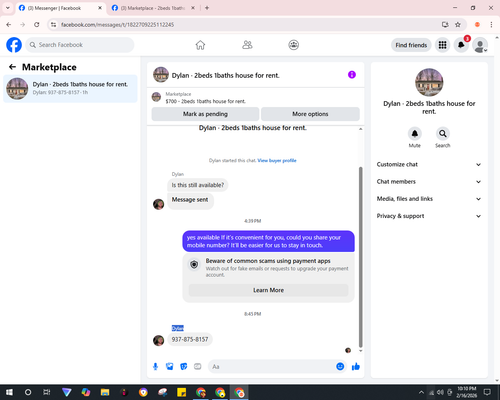Click the back arrow next to Marketplace
Screen dimensions: 500x400
click(x=12, y=67)
